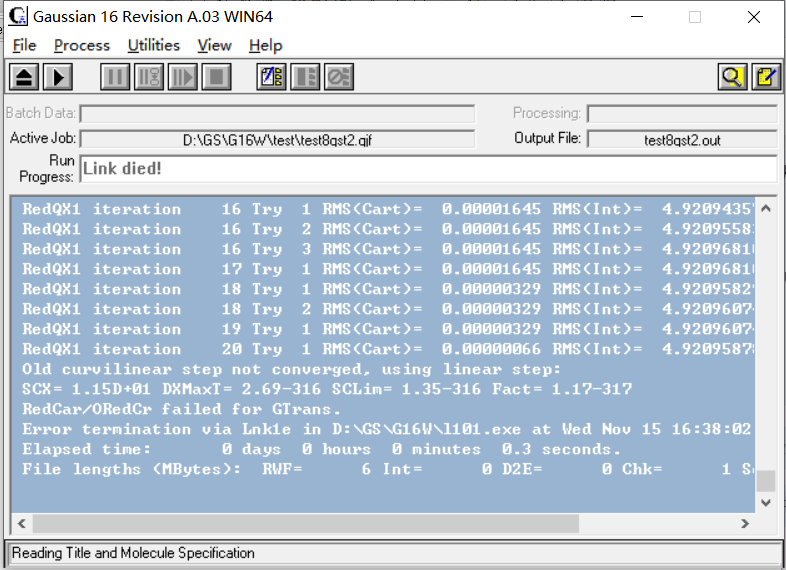Click the Gaussian app icon in title bar
The height and width of the screenshot is (570, 786).
(18, 16)
